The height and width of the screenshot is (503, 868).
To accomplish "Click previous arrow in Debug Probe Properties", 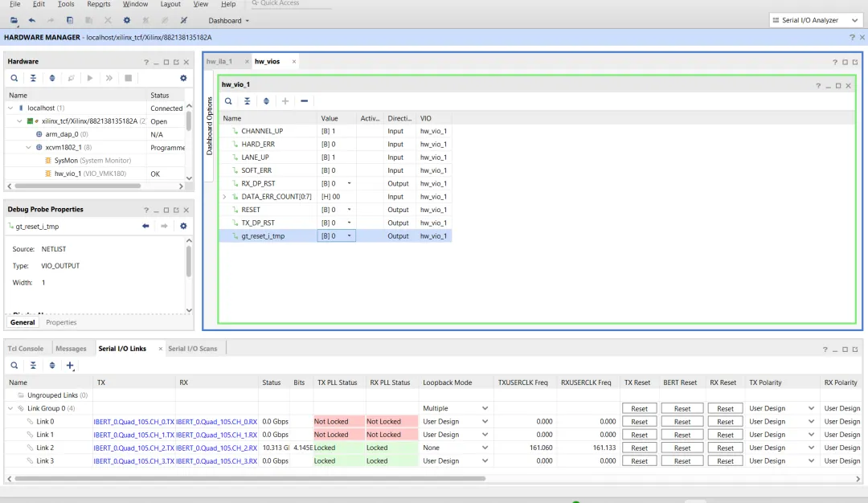I will (x=145, y=227).
